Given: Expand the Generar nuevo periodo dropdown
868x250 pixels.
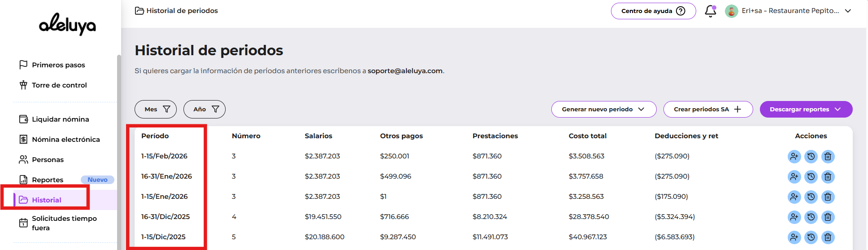Looking at the screenshot, I should pyautogui.click(x=603, y=110).
